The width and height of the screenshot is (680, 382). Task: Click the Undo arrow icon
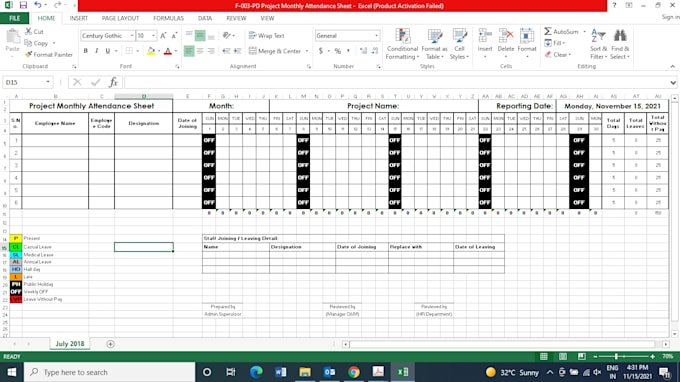38,5
